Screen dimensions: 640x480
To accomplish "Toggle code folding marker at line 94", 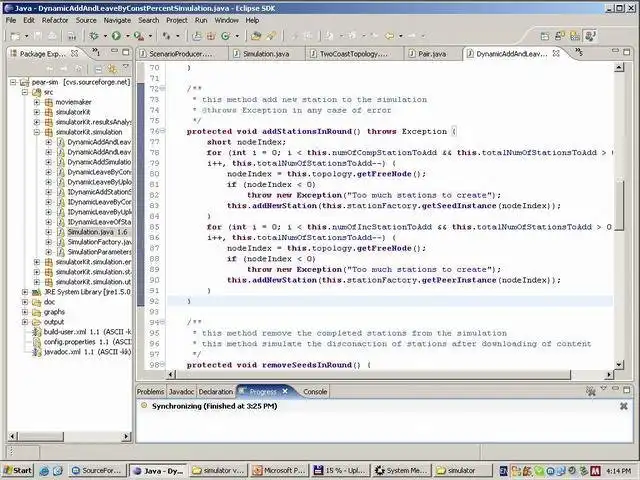I will click(x=162, y=322).
